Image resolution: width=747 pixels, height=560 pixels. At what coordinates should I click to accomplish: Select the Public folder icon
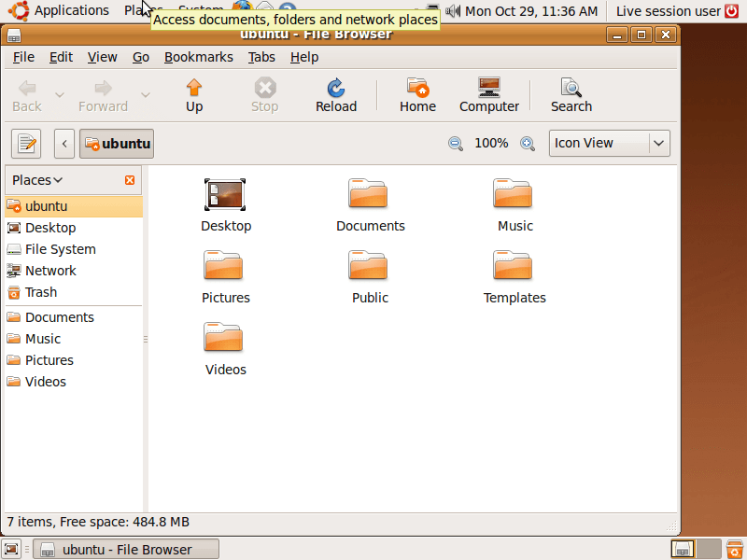pos(368,265)
